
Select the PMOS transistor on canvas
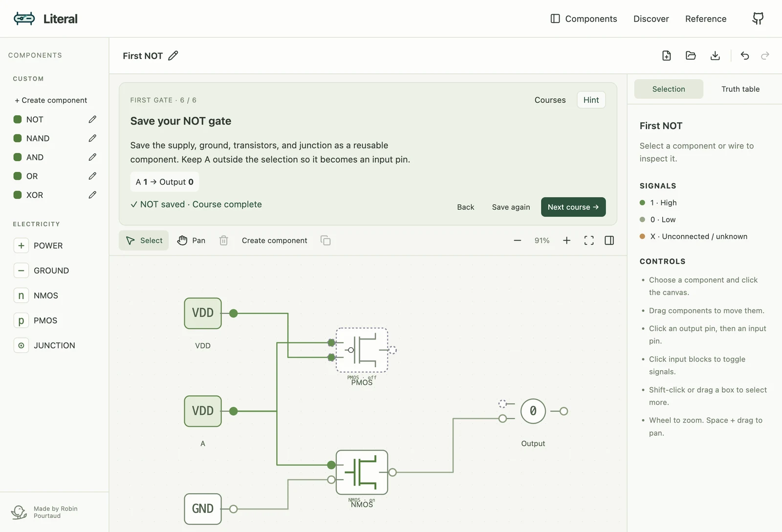[362, 350]
